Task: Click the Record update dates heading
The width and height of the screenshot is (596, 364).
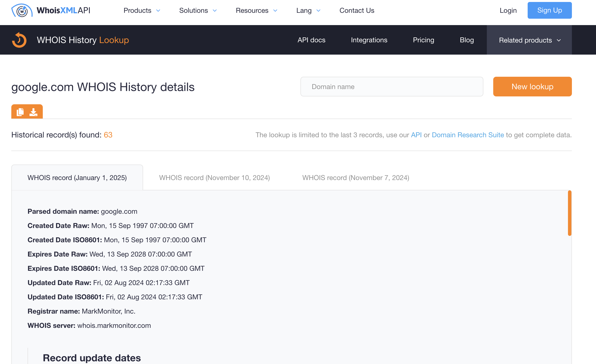Action: [92, 358]
